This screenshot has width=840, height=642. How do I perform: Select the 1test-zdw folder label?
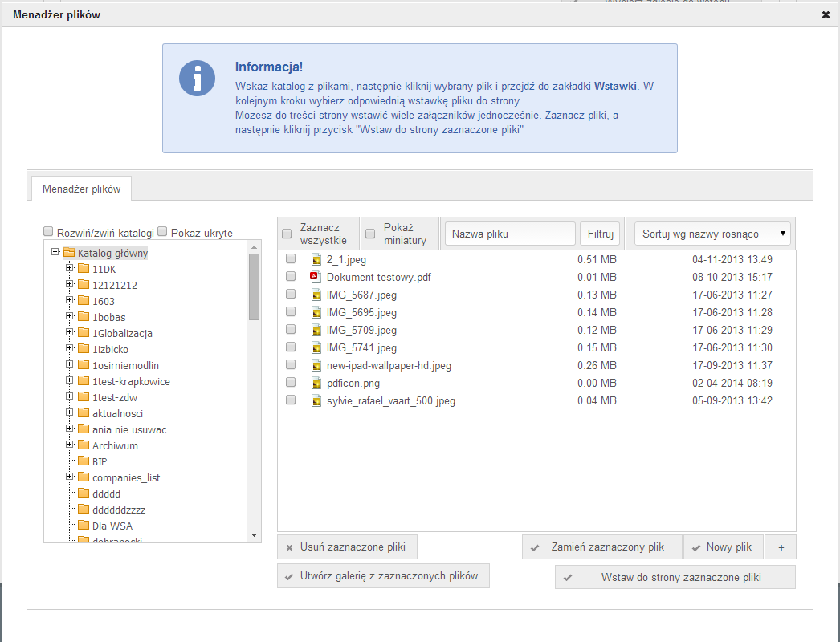tap(115, 398)
